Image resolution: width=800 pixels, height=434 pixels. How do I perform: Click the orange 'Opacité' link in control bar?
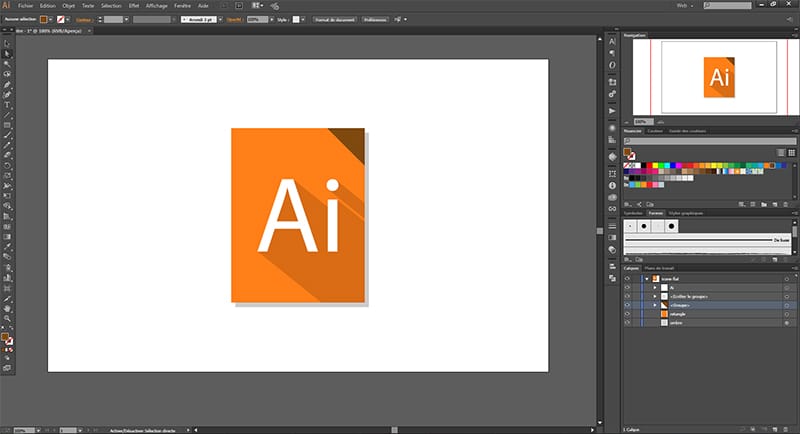(234, 19)
